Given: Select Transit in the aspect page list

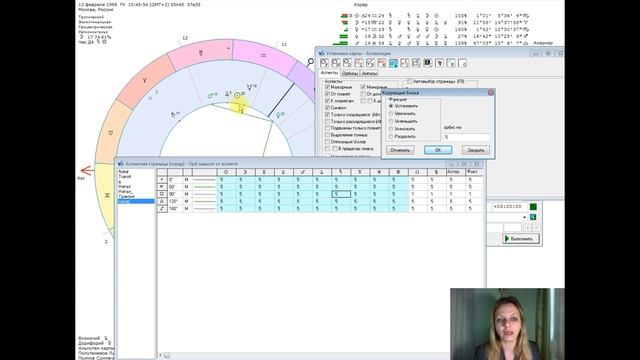Looking at the screenshot, I should [124, 177].
